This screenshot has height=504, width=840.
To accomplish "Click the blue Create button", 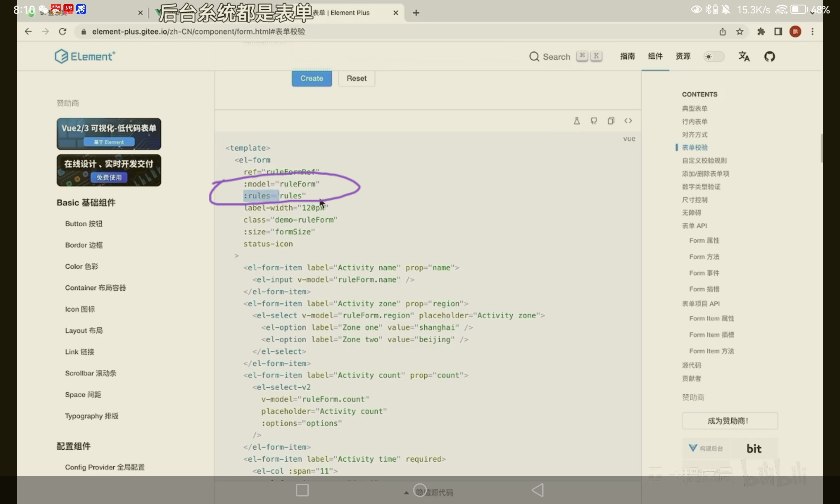I will point(312,79).
